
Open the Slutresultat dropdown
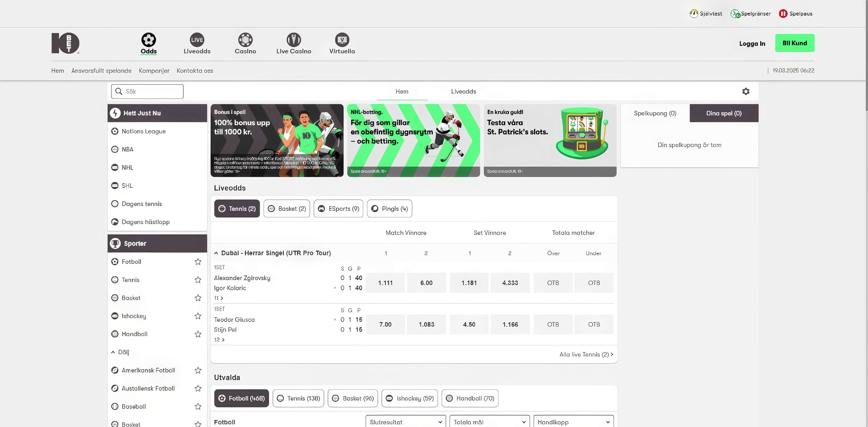click(x=405, y=422)
